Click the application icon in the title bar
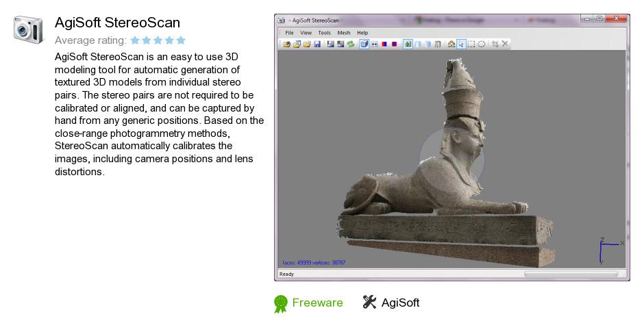The width and height of the screenshot is (644, 334). (x=282, y=20)
